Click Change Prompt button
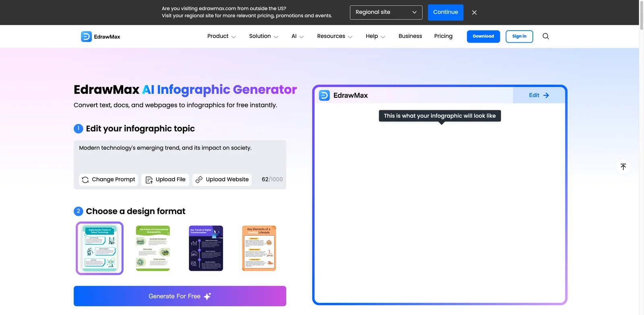The image size is (644, 315). [x=109, y=180]
